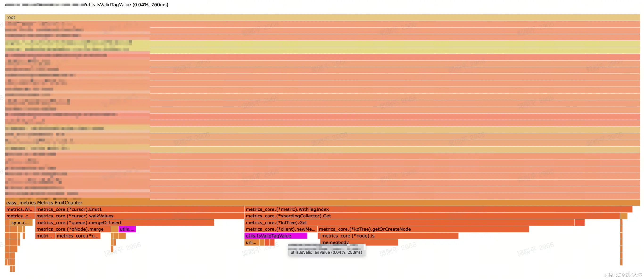Click metrics_core.(*qNode).merge frame
The width and height of the screenshot is (644, 279).
click(73, 229)
